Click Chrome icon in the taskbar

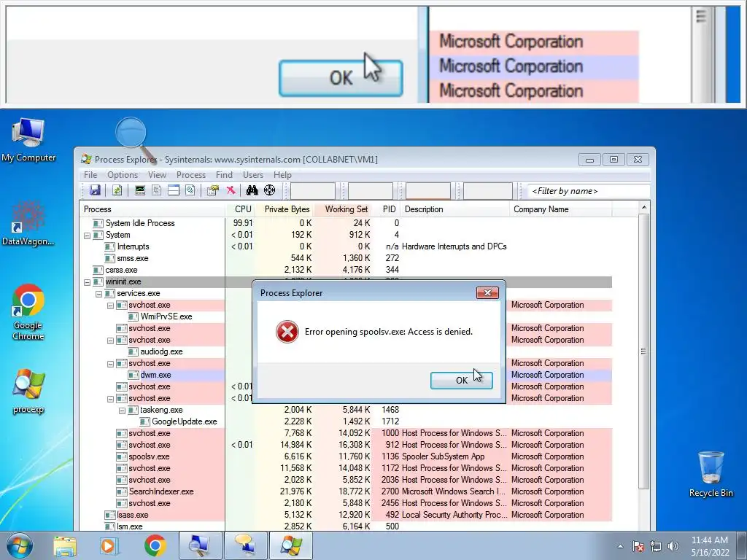point(155,545)
